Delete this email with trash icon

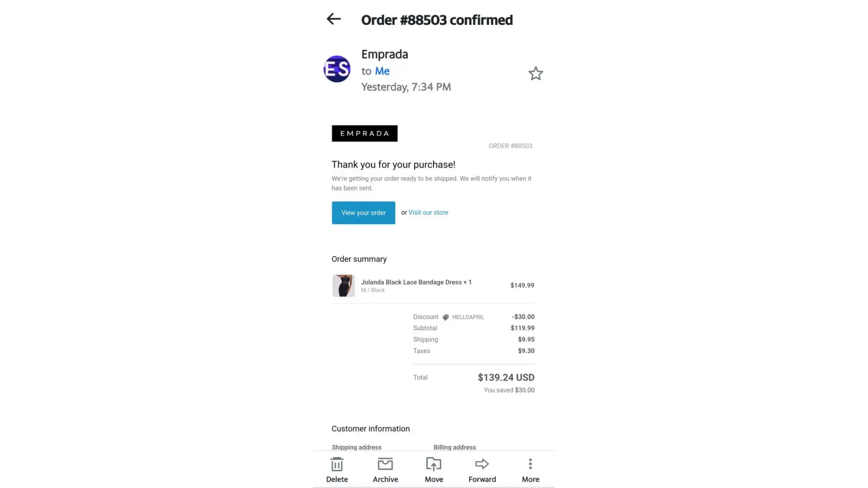pos(337,469)
